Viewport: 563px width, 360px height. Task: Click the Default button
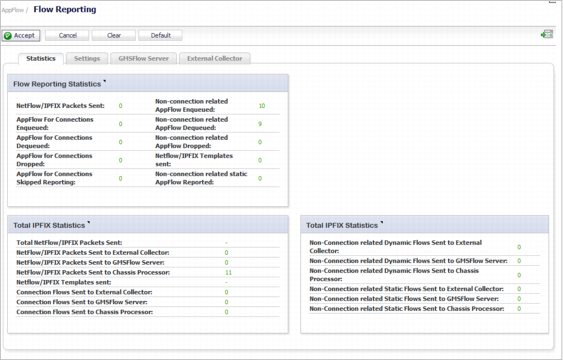(x=160, y=36)
